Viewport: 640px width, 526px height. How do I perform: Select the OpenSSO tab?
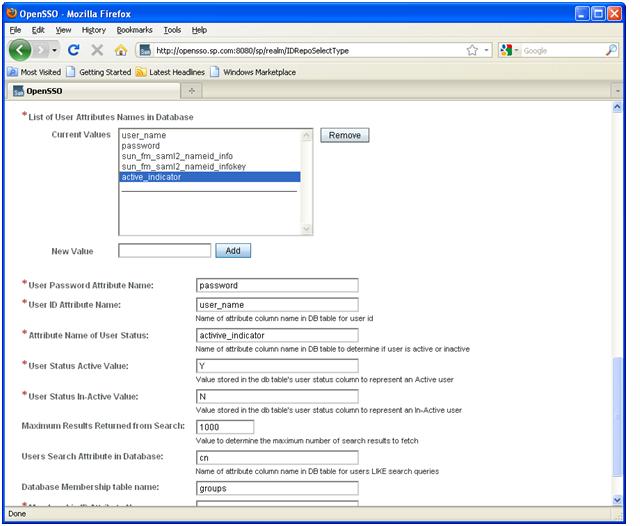(x=93, y=91)
